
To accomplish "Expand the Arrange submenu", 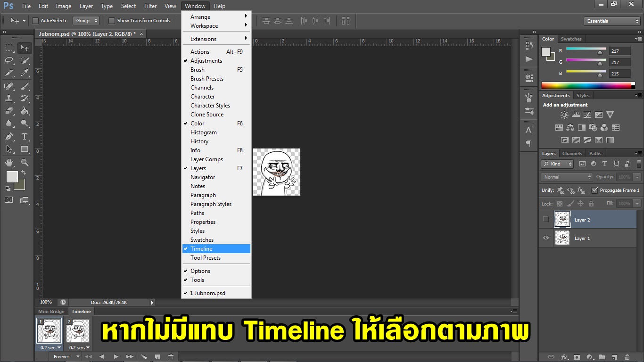I will [x=216, y=17].
